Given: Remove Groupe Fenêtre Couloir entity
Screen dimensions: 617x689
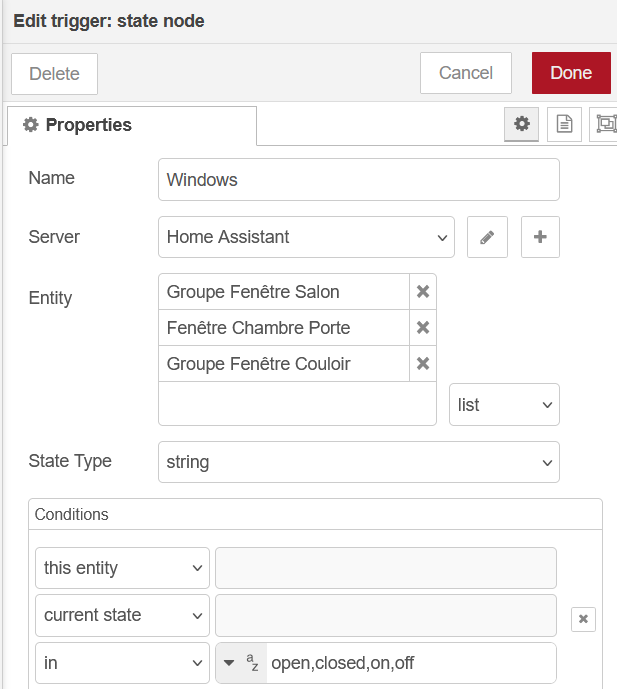Looking at the screenshot, I should coord(423,364).
